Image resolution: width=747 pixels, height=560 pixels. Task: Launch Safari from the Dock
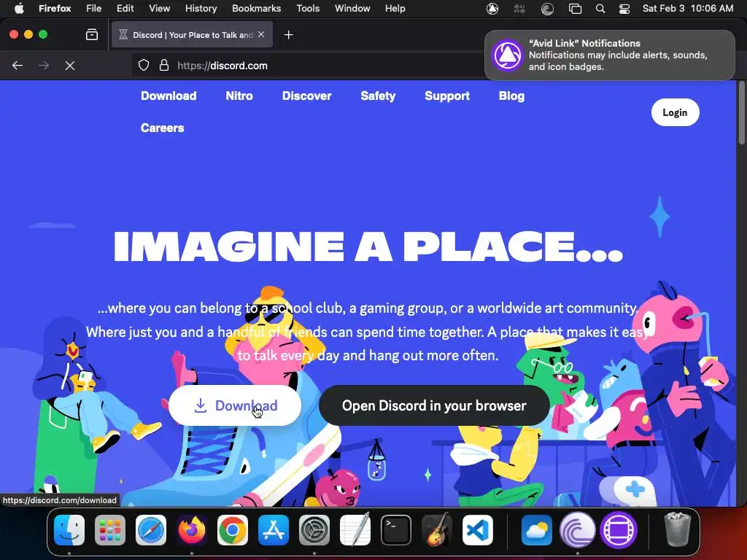(x=151, y=530)
